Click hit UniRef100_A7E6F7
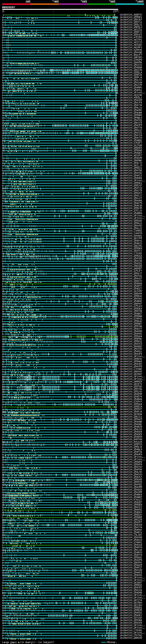The height and width of the screenshot is (644, 146). [131, 143]
